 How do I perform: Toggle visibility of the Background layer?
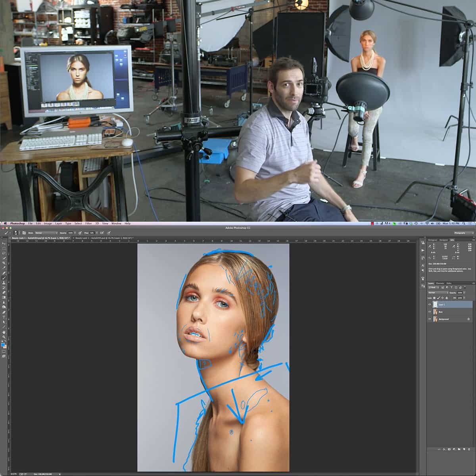coord(430,319)
